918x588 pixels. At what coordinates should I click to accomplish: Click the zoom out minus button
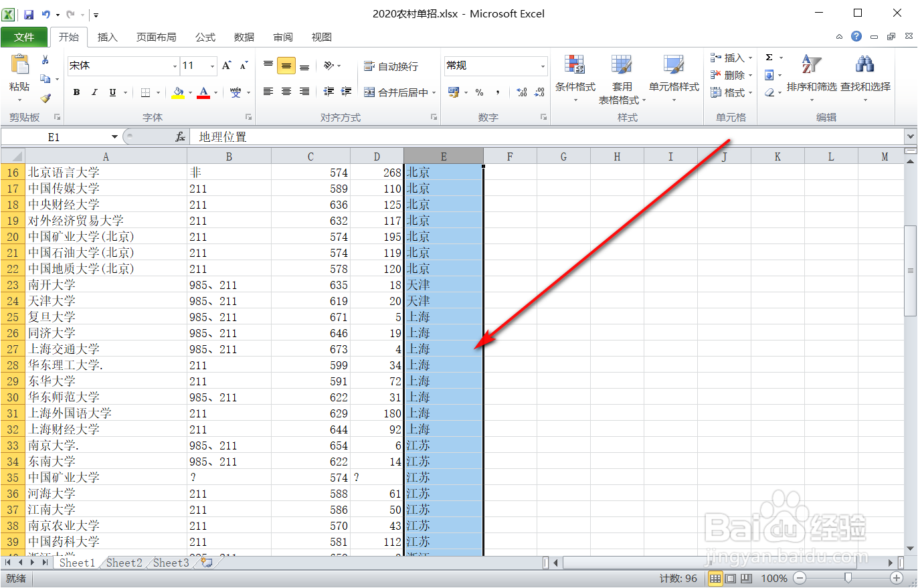click(x=800, y=578)
